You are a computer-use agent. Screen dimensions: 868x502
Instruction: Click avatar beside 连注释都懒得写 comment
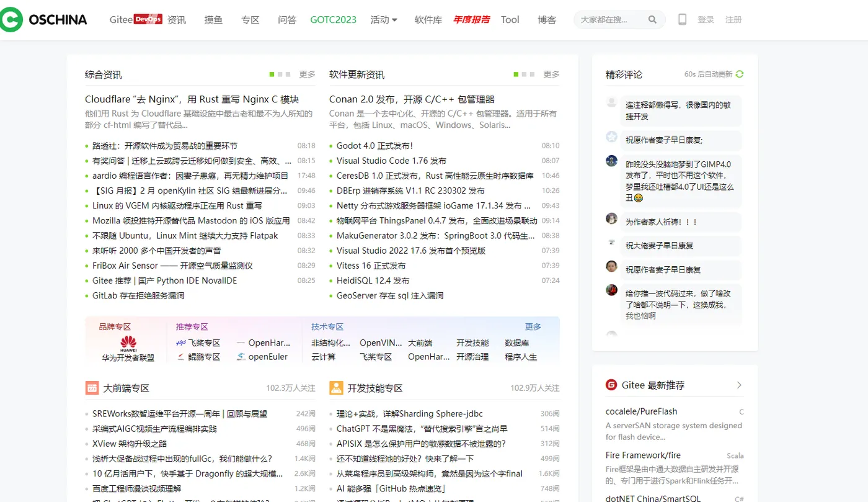click(x=611, y=102)
